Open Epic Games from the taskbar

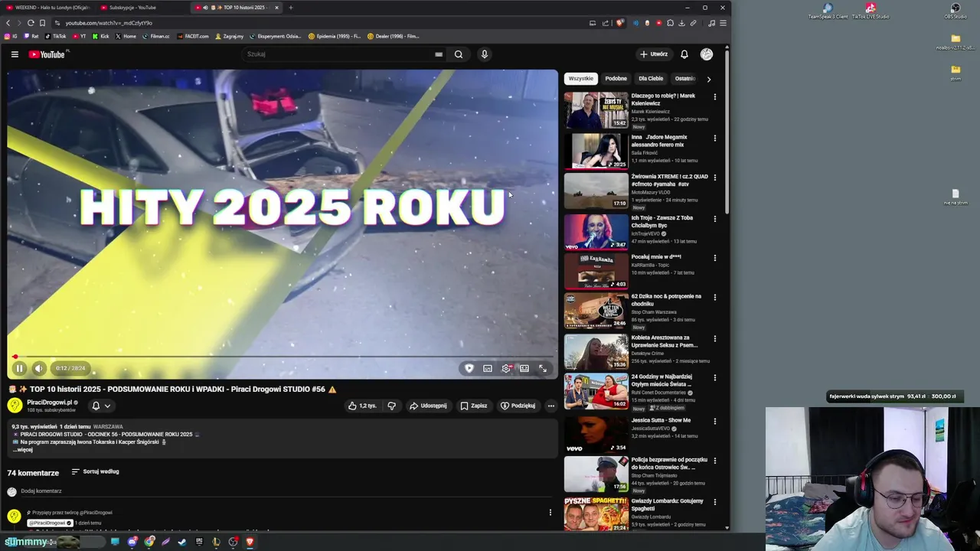[x=199, y=542]
